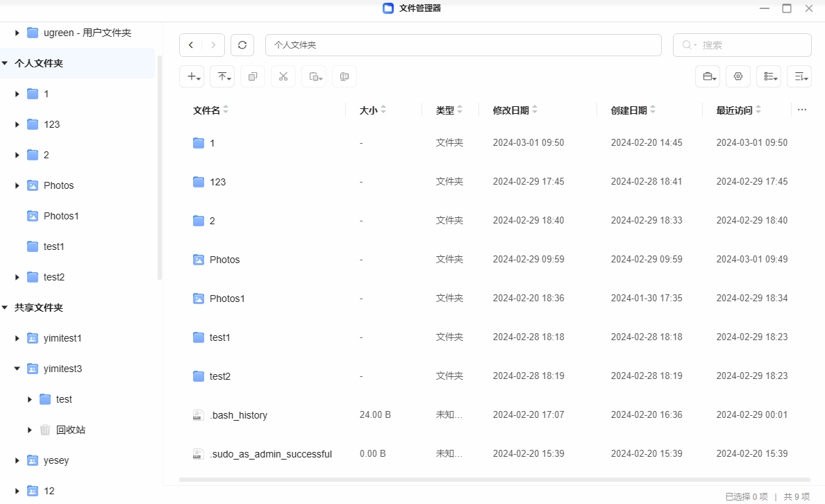Open column options three-dot menu
The height and width of the screenshot is (504, 825).
802,110
